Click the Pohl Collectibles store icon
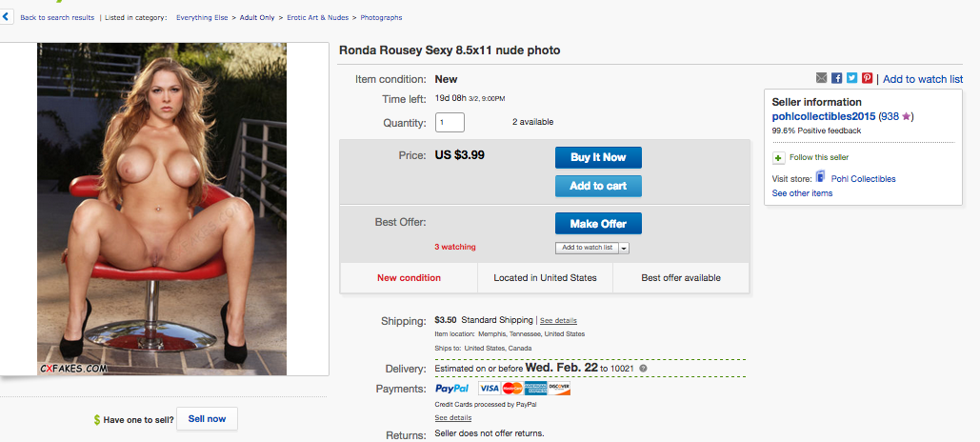980x442 pixels. 820,177
